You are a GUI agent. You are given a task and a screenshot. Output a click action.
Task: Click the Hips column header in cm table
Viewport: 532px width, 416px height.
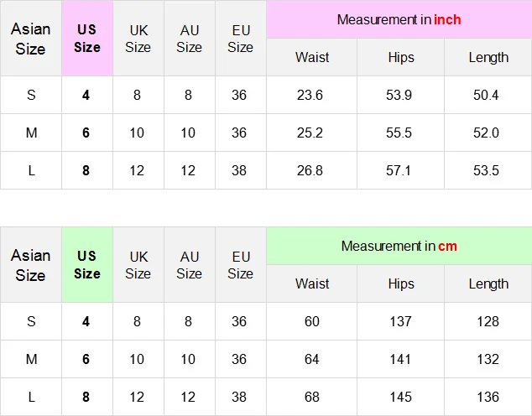coord(401,283)
